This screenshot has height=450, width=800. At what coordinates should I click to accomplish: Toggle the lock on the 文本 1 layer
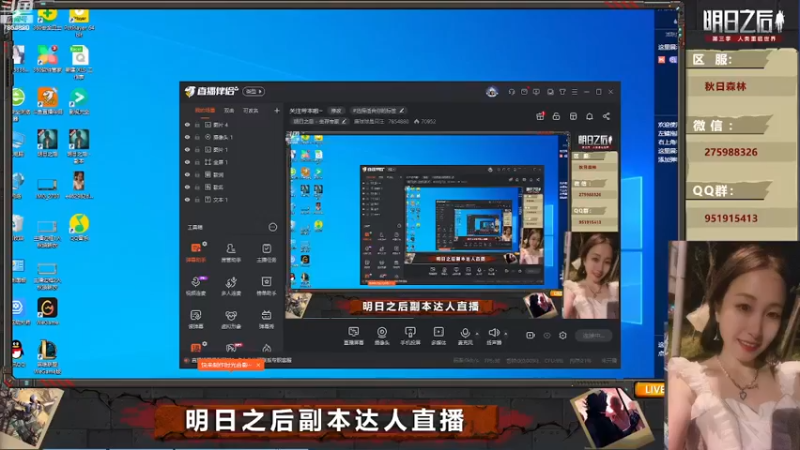click(x=197, y=200)
